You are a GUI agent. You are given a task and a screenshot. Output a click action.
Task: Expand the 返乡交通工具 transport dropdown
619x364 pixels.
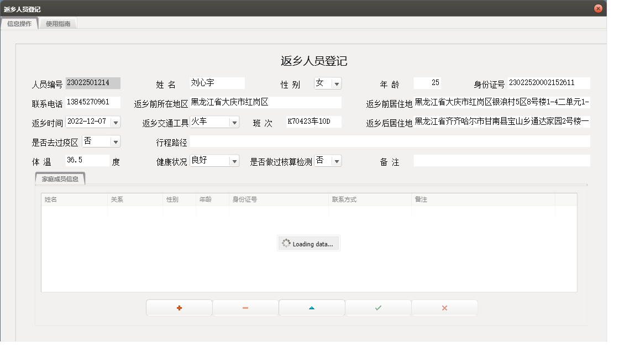tap(234, 122)
